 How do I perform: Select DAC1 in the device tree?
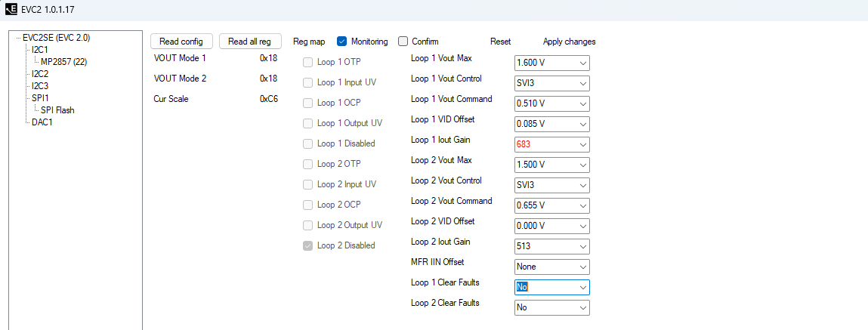click(x=42, y=122)
